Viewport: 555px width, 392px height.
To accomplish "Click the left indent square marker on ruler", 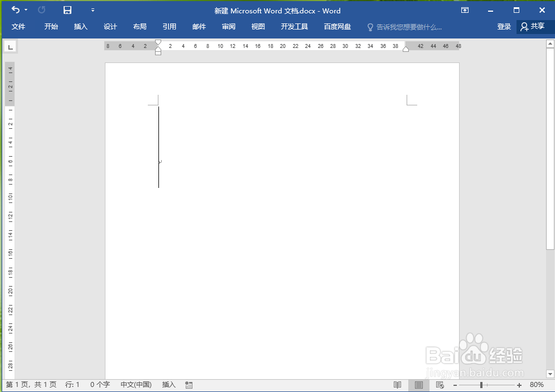I will click(158, 53).
